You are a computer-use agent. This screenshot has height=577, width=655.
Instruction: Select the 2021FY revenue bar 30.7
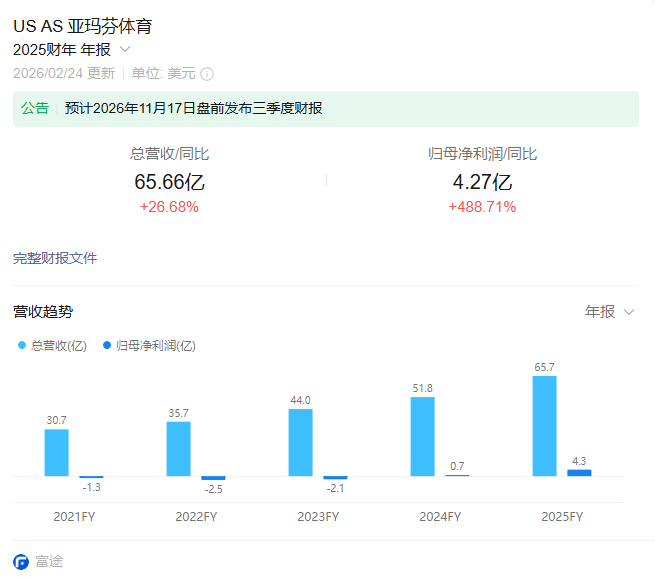pos(56,452)
